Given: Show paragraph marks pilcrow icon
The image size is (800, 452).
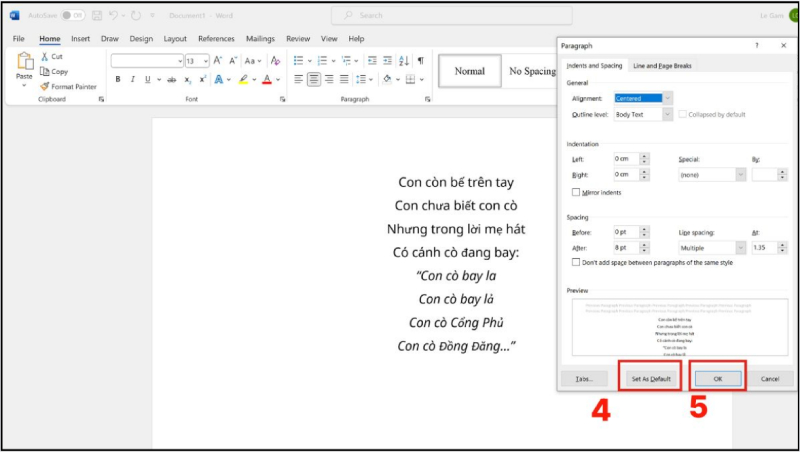Looking at the screenshot, I should [x=420, y=61].
